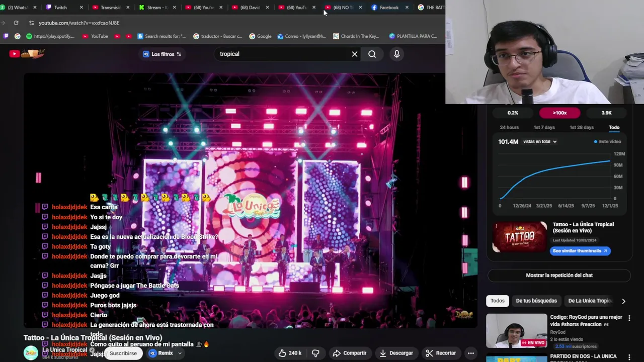The width and height of the screenshot is (644, 362).
Task: Open the TATTOO thumbnail preview
Action: (520, 237)
